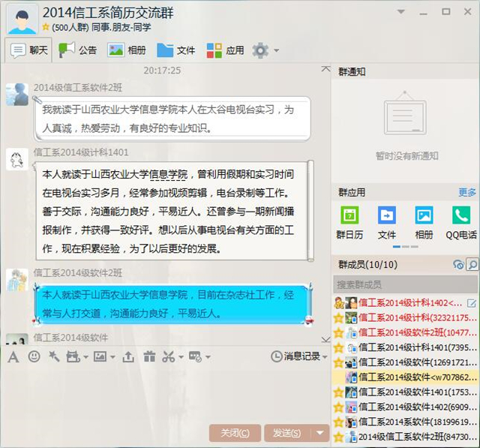Expand the send picture options arrow
Screen dimensions: 480x448
click(x=112, y=357)
